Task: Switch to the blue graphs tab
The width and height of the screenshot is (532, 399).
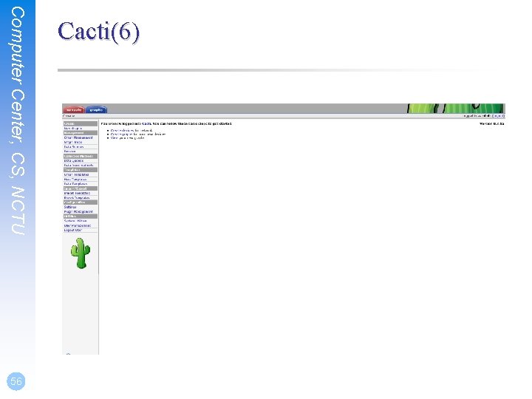Action: [96, 110]
